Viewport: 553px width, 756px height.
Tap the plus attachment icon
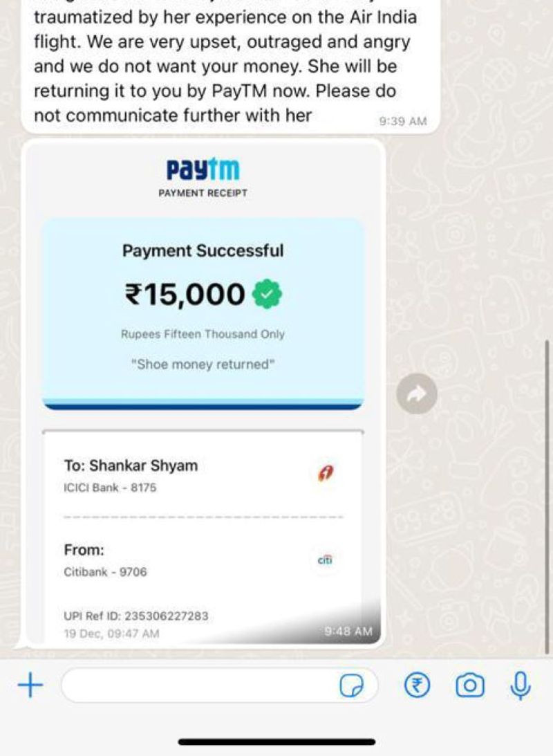[30, 685]
